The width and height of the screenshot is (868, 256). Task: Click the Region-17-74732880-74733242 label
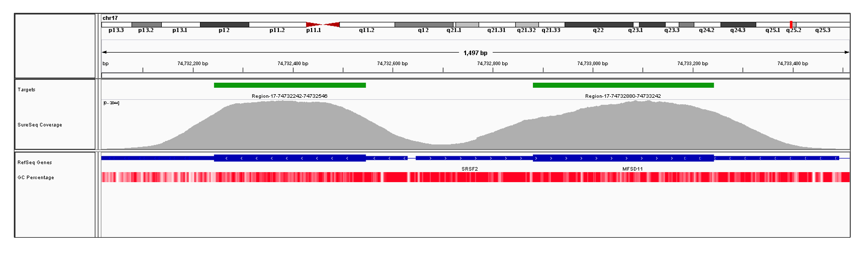(x=623, y=96)
